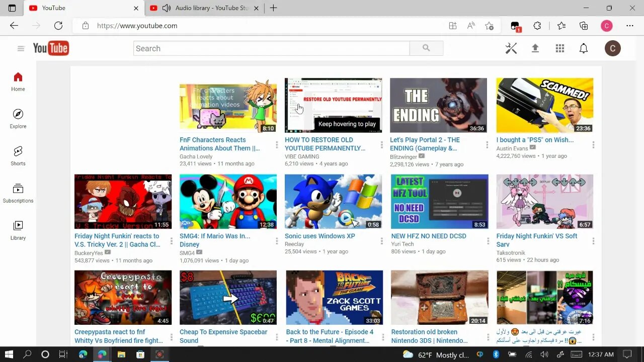Open options for FnF Characters Reacts video

(x=276, y=145)
